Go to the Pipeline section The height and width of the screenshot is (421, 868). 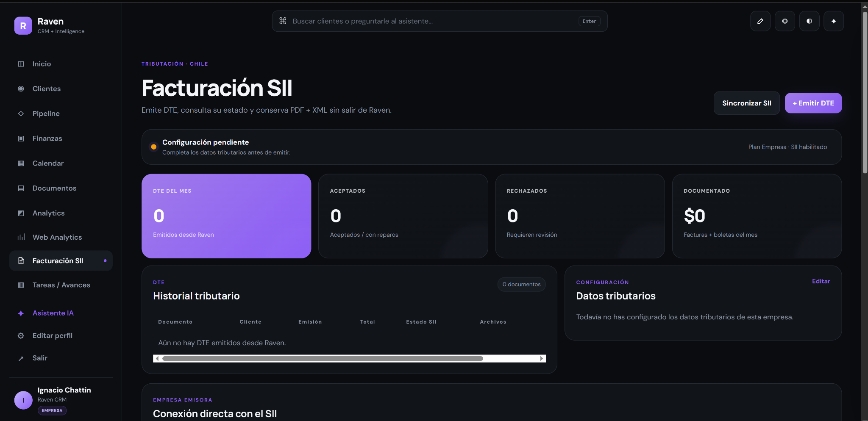click(61, 114)
